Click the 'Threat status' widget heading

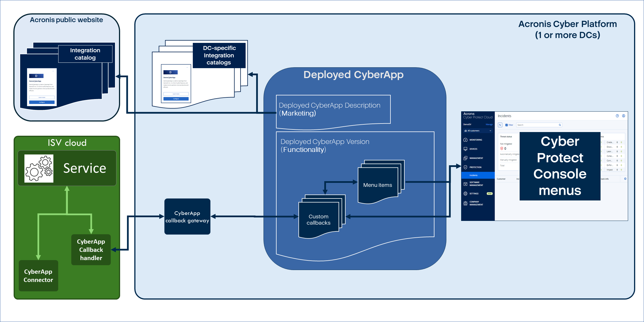tap(506, 137)
